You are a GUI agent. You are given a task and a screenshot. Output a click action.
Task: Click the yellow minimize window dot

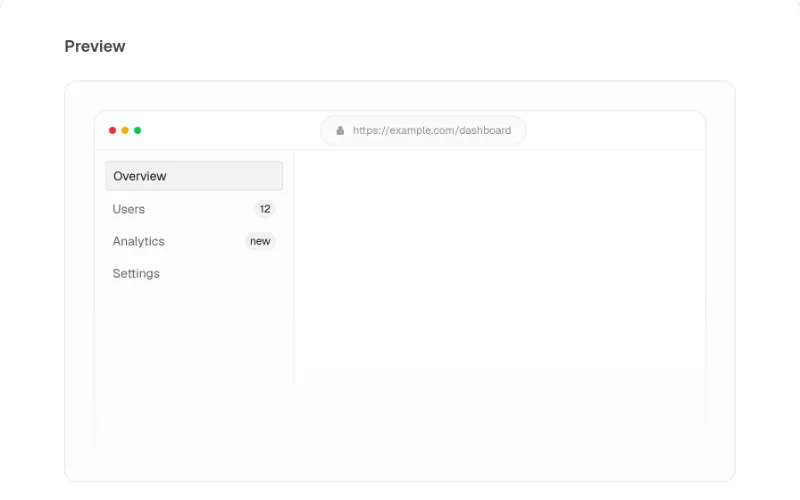tap(125, 131)
